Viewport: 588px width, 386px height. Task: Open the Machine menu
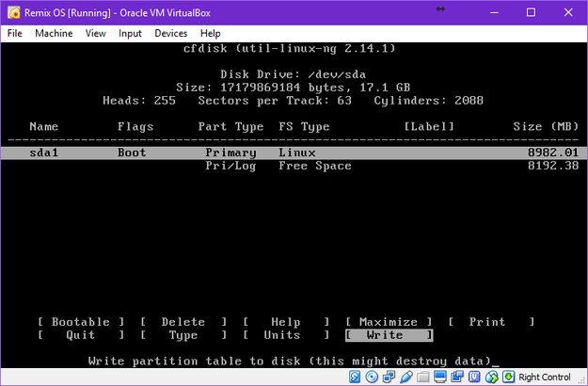[54, 33]
